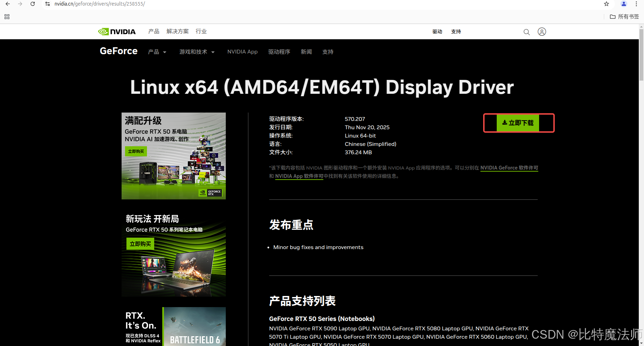The image size is (644, 346).
Task: Select file size 376.24 MB
Action: coord(358,152)
